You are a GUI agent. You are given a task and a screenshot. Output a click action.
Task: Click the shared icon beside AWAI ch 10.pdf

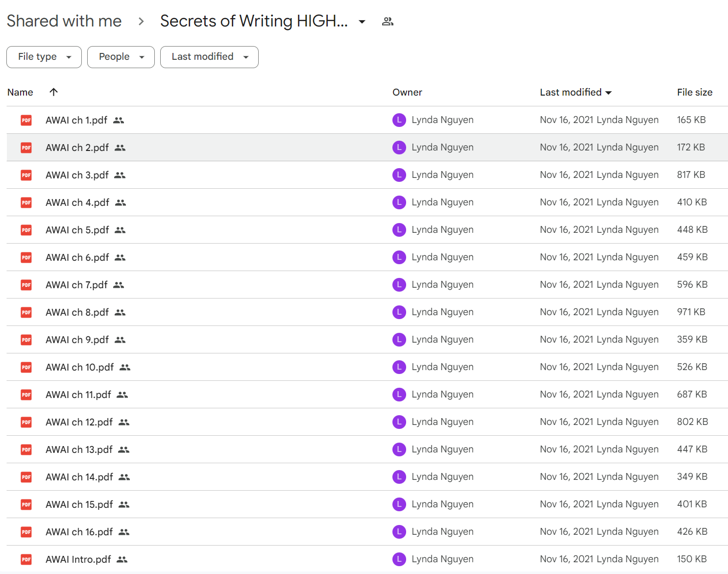[x=125, y=367]
